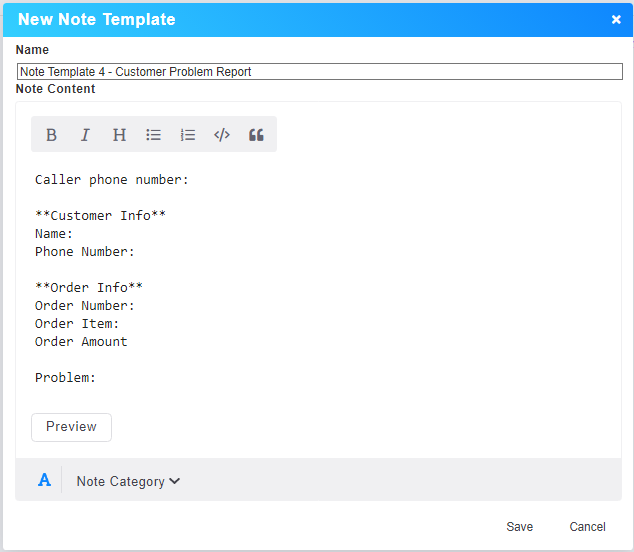Insert a numbered list
634x552 pixels.
pyautogui.click(x=188, y=135)
